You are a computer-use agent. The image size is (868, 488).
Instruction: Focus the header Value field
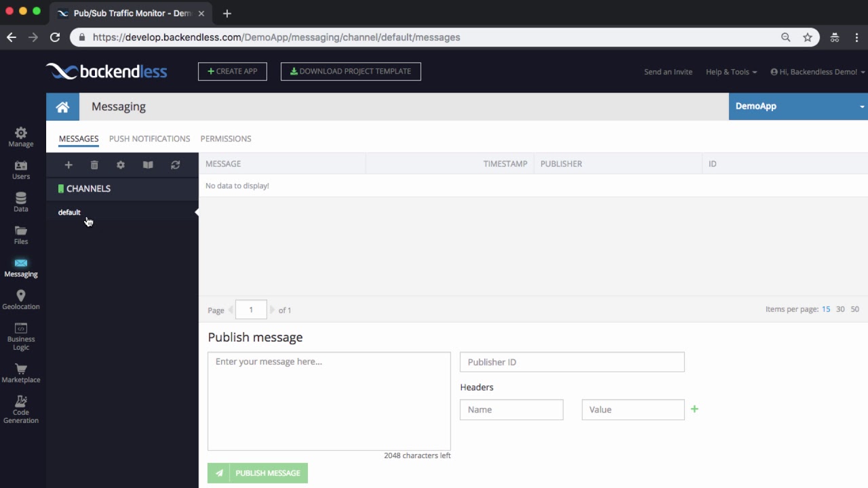633,409
